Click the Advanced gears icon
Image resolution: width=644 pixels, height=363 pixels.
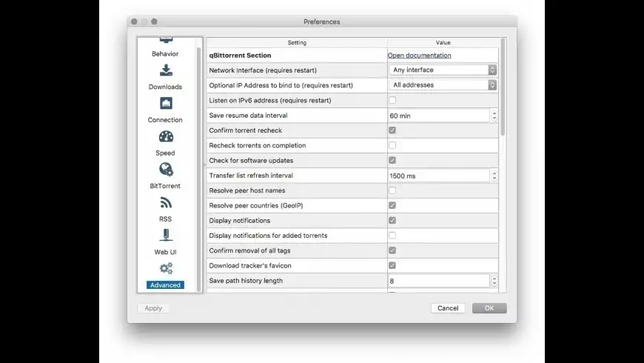pos(166,268)
